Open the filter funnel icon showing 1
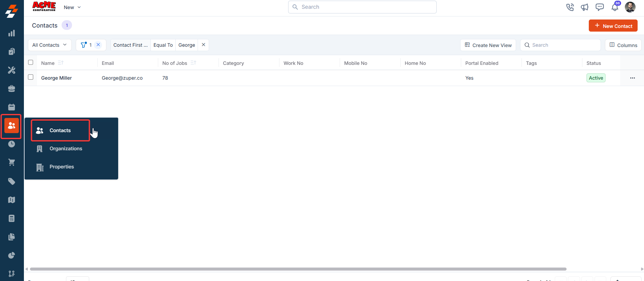The image size is (644, 281). [84, 45]
